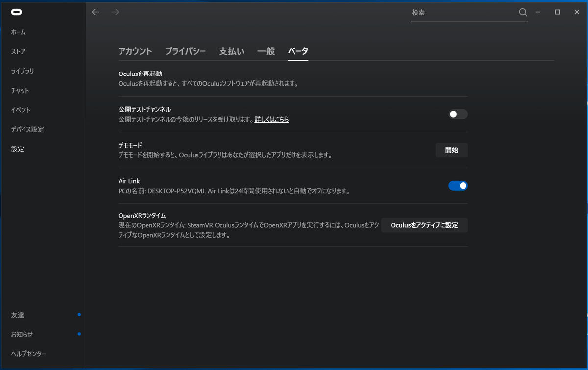Open 友達 in the sidebar

(18, 315)
